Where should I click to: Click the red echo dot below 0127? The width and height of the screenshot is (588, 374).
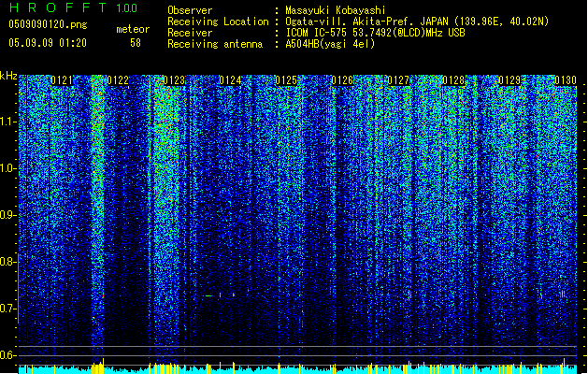pyautogui.click(x=409, y=295)
